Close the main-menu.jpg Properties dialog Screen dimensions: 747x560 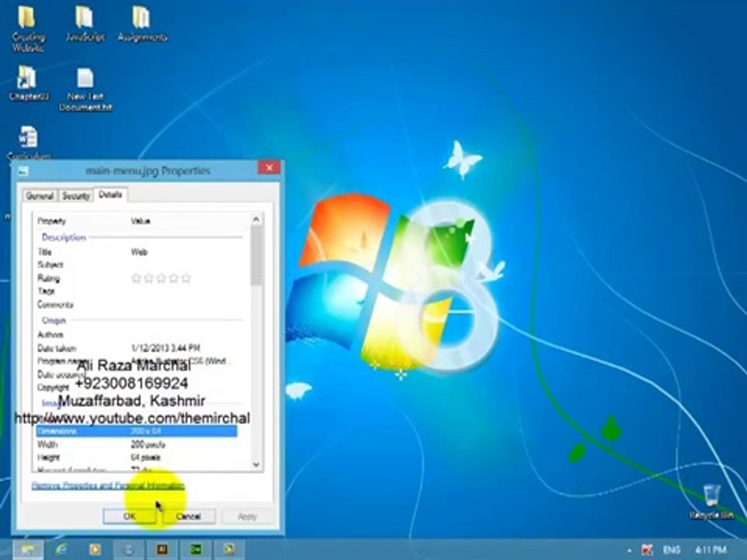pos(269,168)
